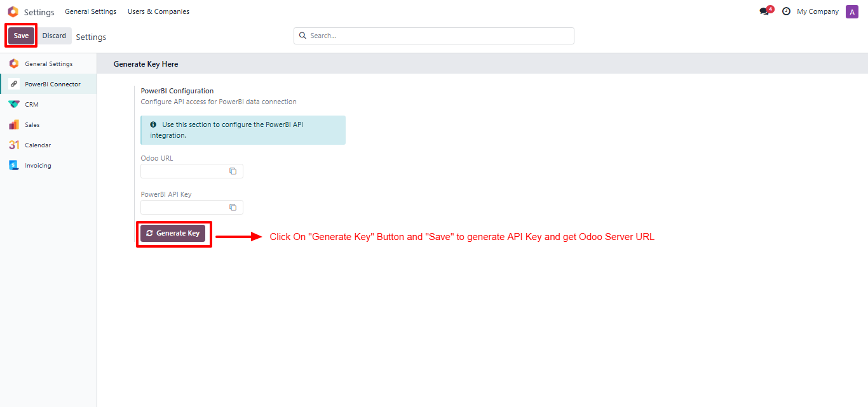The width and height of the screenshot is (868, 407).
Task: Click the "Odoo URL" label
Action: (157, 158)
